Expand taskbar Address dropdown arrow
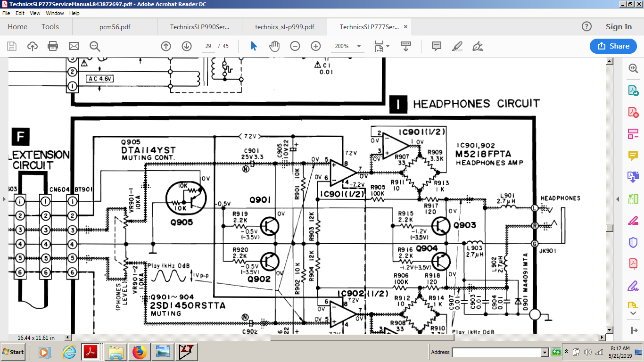The height and width of the screenshot is (362, 644). (x=545, y=352)
